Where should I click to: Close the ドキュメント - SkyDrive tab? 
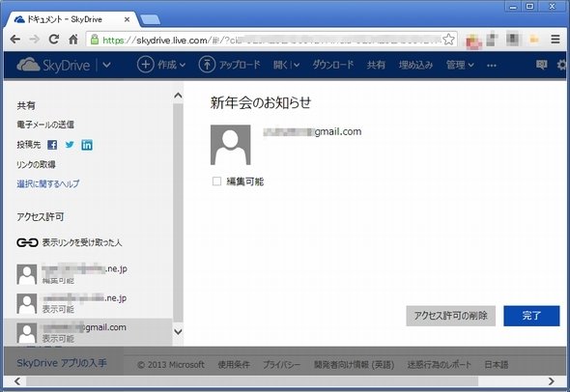coord(127,19)
